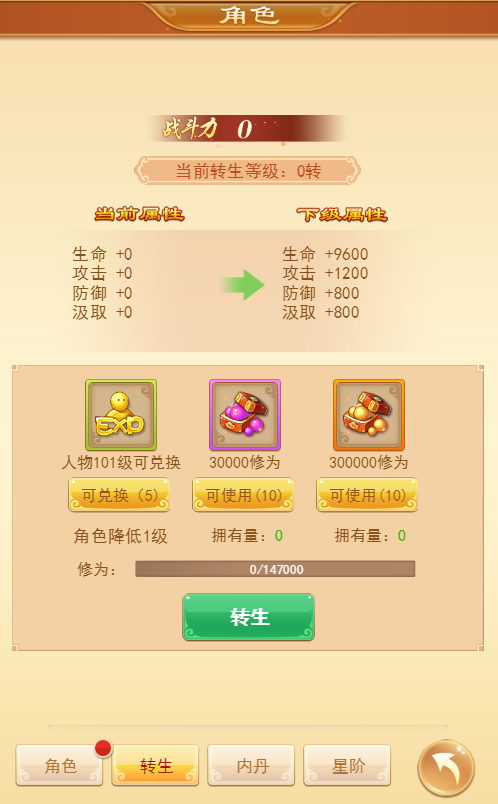Screen dimensions: 498x804
Task: Click the 战斗力 power banner
Action: [247, 128]
